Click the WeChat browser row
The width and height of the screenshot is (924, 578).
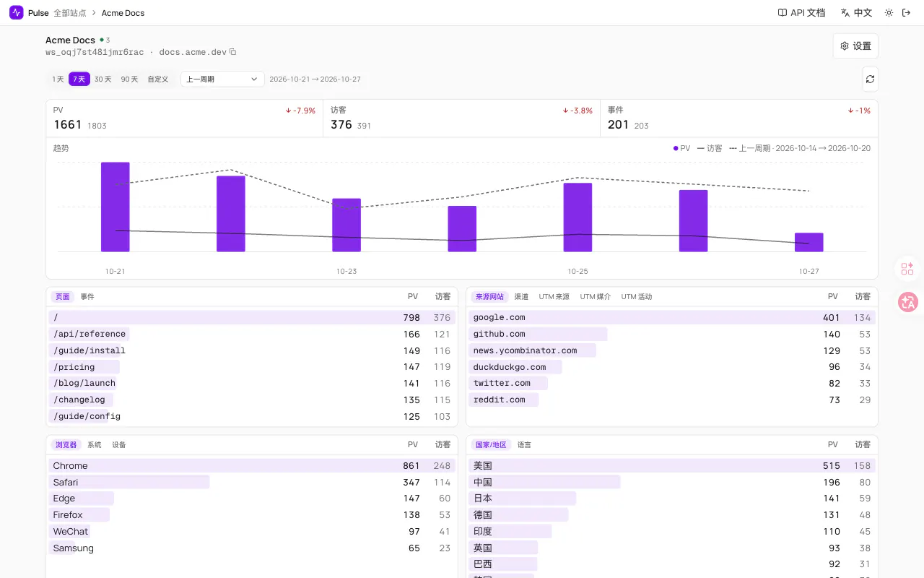pos(252,531)
